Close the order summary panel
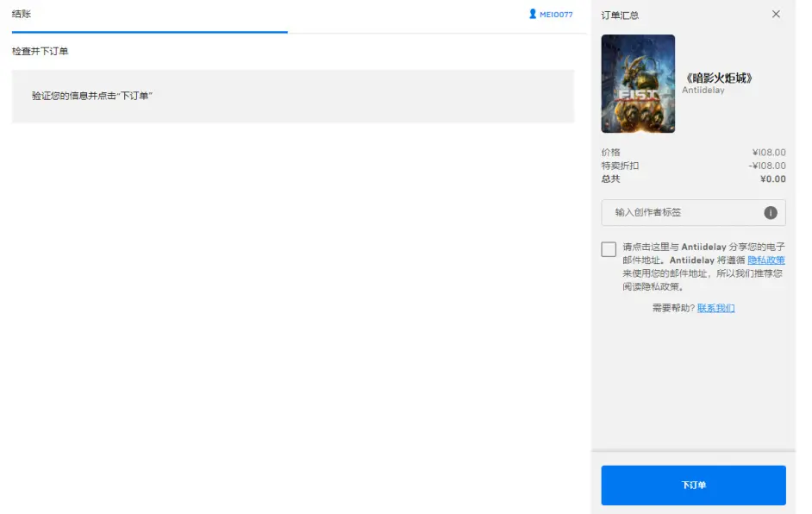The image size is (812, 514). (x=776, y=15)
